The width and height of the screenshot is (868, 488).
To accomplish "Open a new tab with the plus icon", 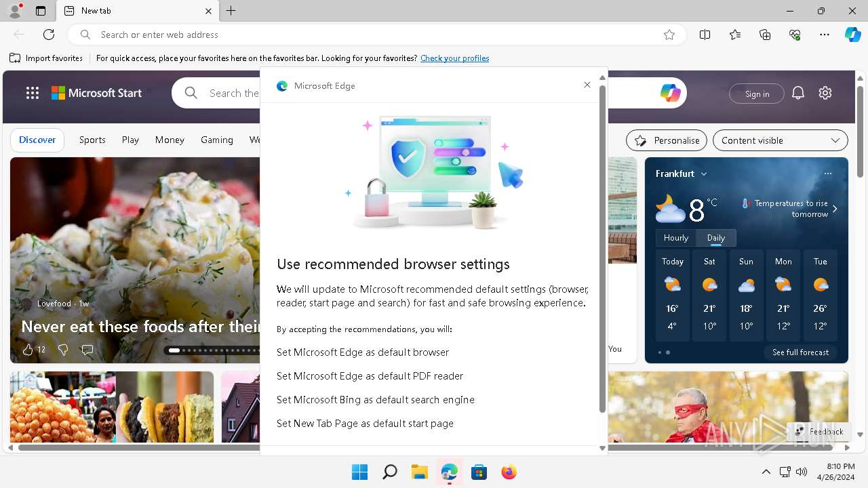I will pos(231,11).
